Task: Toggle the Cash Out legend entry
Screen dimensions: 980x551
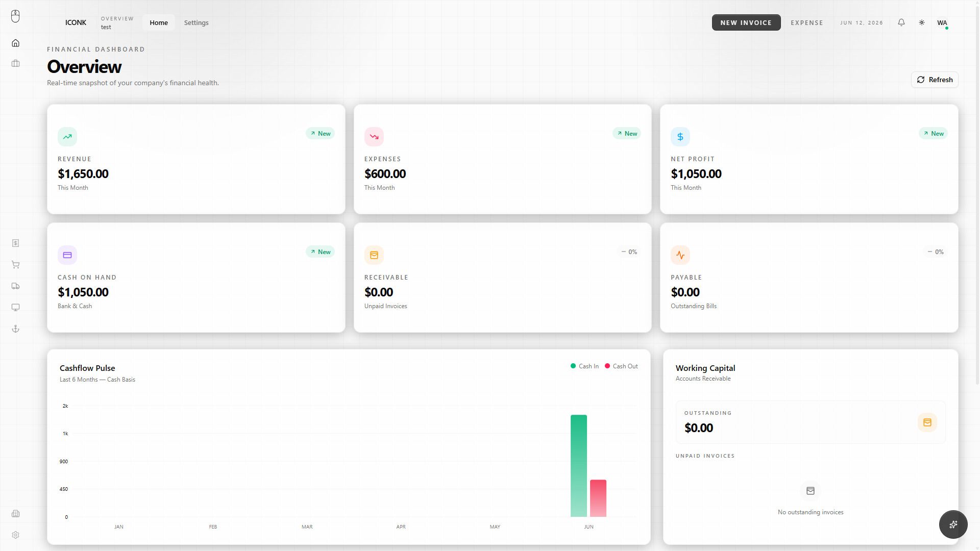Action: pyautogui.click(x=621, y=366)
